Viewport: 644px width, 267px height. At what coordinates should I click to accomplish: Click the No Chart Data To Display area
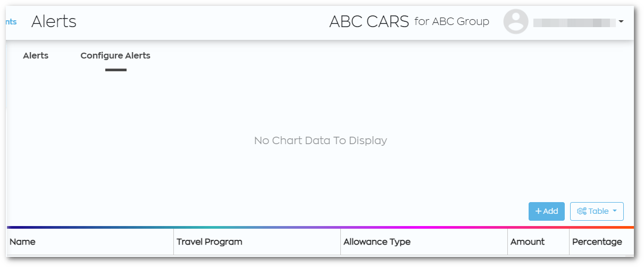coord(321,141)
